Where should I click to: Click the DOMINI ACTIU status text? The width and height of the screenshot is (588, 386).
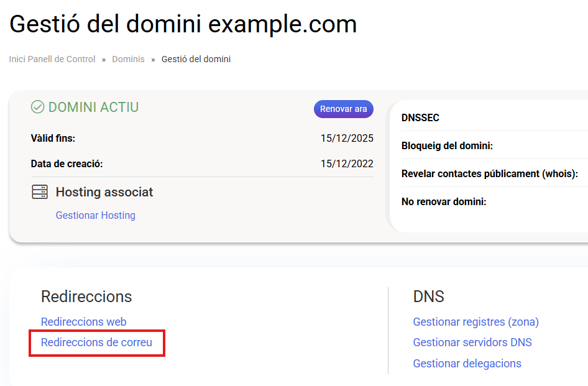[93, 108]
